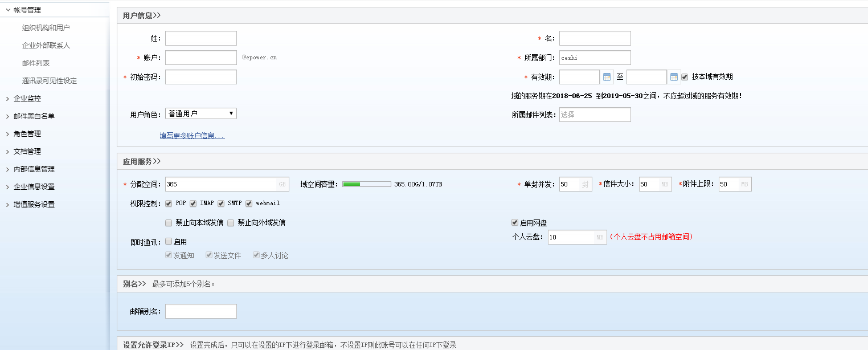Viewport: 868px width, 350px height.
Task: Toggle the webmail permission checkbox
Action: 249,204
